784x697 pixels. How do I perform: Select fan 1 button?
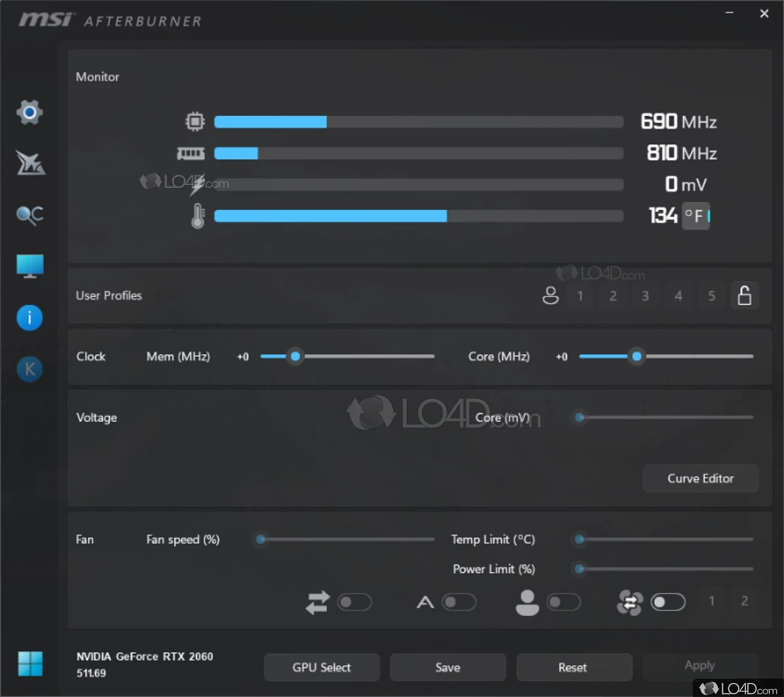coord(712,601)
